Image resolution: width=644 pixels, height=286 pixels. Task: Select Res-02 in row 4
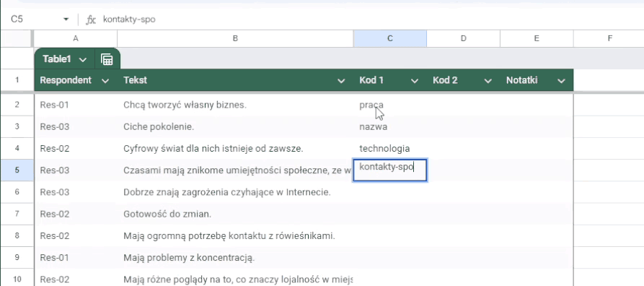(76, 149)
